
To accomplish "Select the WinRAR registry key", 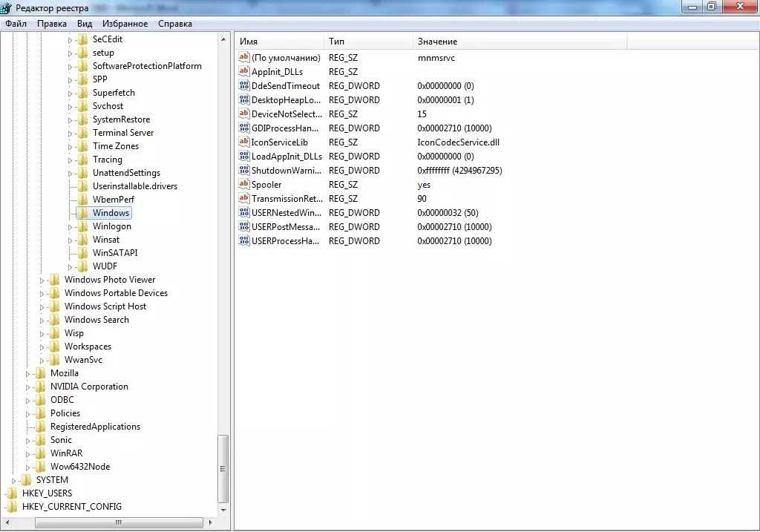I will click(66, 453).
